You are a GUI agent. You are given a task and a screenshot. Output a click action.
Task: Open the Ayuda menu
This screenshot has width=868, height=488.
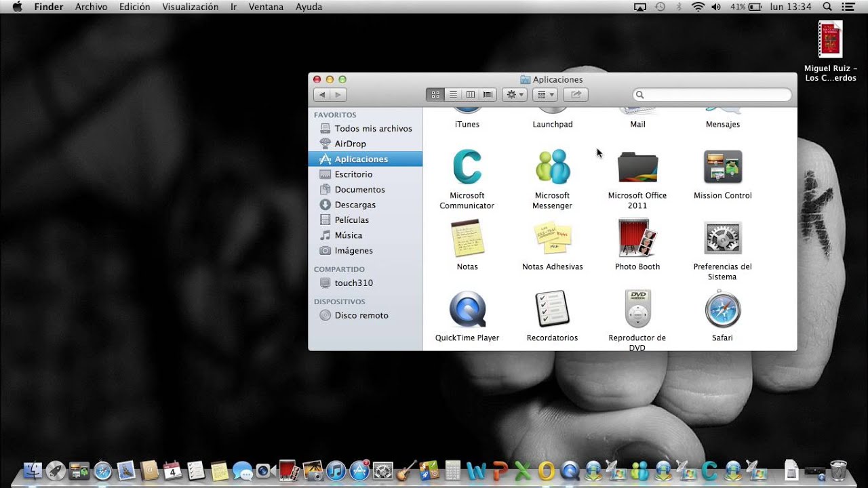pyautogui.click(x=309, y=7)
